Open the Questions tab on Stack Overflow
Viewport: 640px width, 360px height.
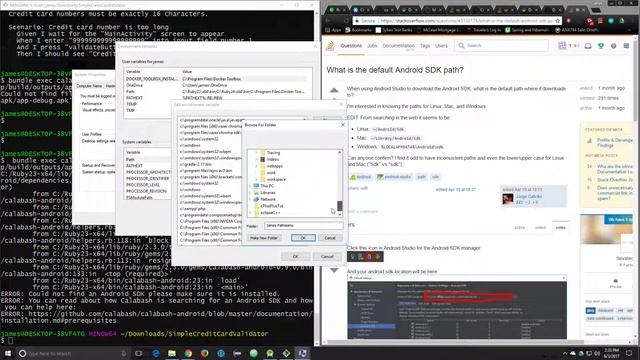(351, 46)
